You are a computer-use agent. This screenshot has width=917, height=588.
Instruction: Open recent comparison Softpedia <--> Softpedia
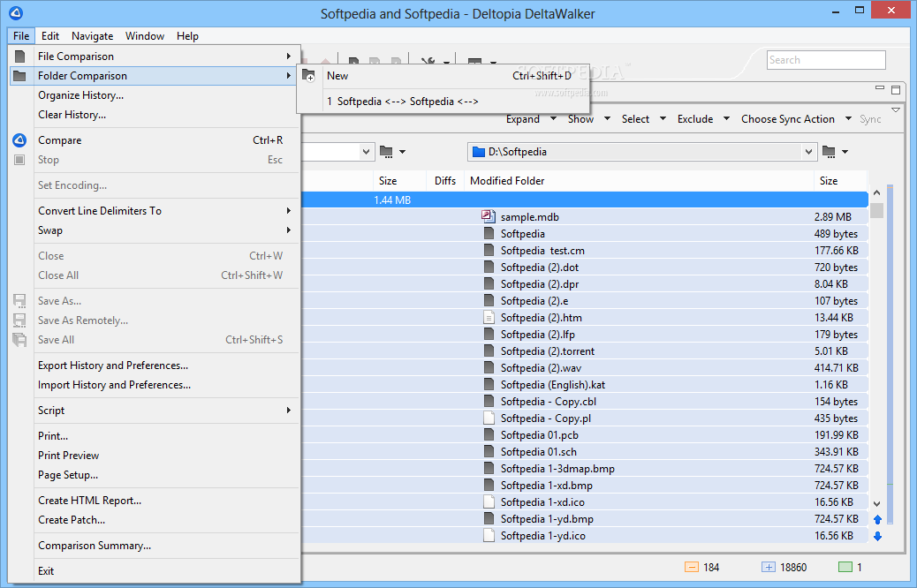point(443,102)
